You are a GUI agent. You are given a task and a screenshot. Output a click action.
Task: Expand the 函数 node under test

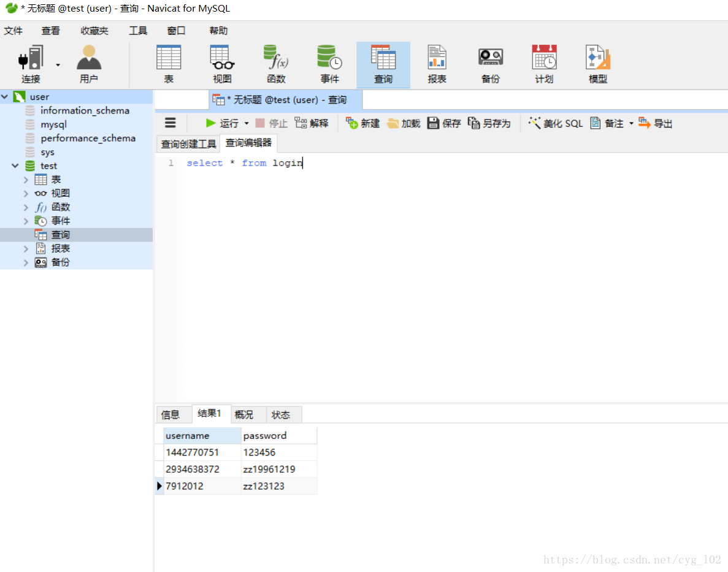pos(26,207)
